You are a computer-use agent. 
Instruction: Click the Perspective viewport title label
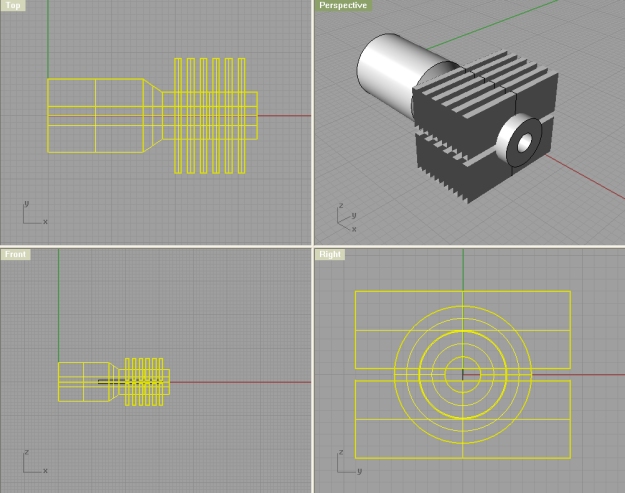(x=343, y=5)
